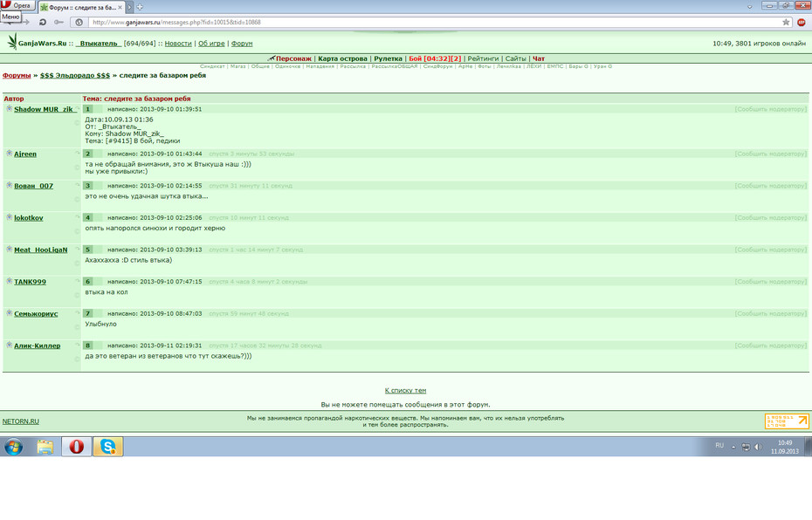Open the Windows Start button
812x520 pixels.
pyautogui.click(x=13, y=447)
